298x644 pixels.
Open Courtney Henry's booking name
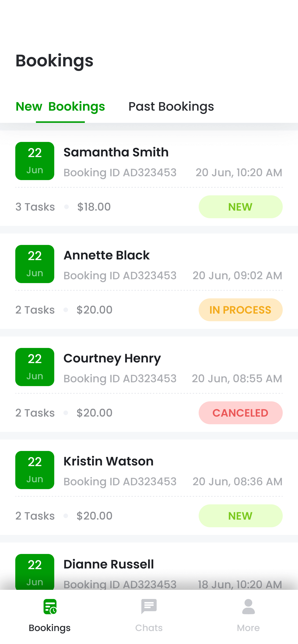(x=112, y=358)
